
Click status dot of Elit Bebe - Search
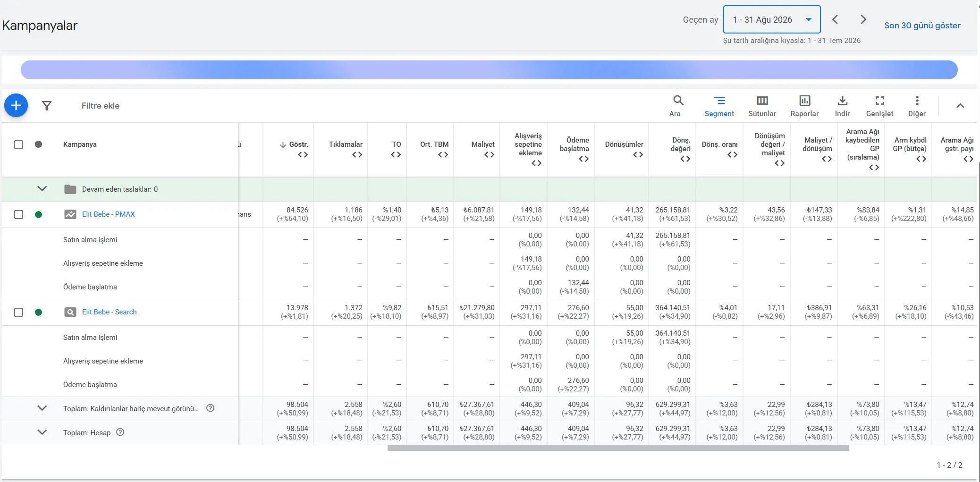click(39, 312)
